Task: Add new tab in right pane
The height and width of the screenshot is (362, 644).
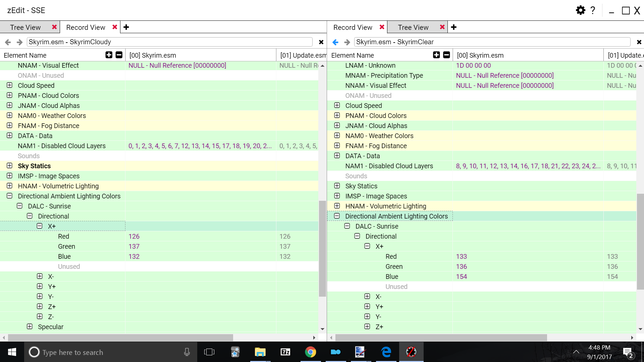Action: tap(454, 27)
